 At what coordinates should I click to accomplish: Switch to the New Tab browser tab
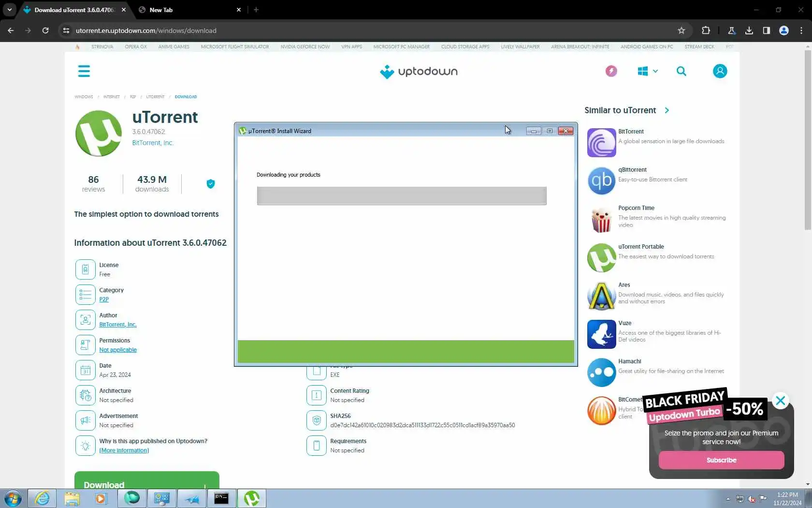click(x=189, y=10)
